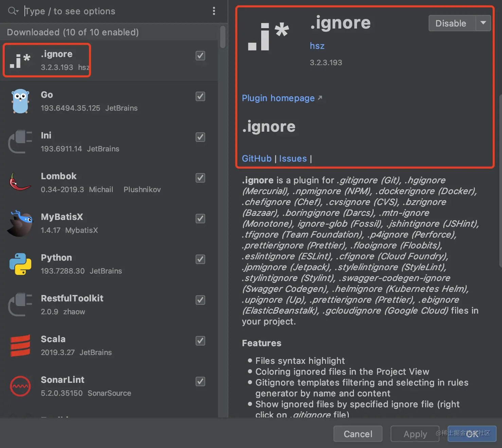Focus the plugin search input field
This screenshot has height=448, width=502.
coord(115,11)
